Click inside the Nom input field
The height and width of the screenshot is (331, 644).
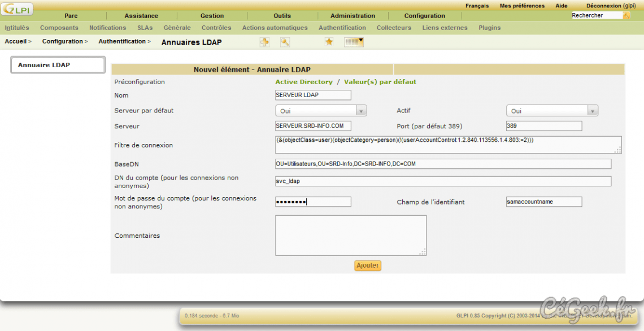(312, 95)
